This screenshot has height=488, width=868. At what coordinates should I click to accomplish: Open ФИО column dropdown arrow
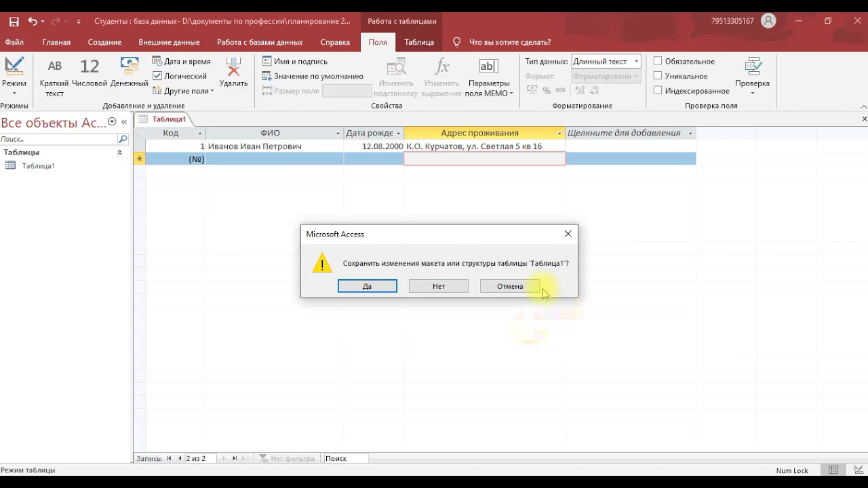point(338,134)
